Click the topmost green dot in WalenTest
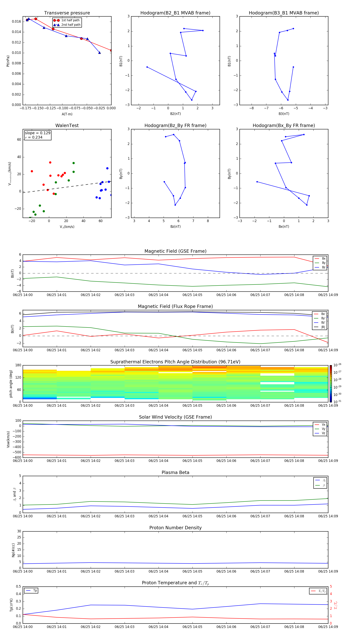This screenshot has height=644, width=351. point(74,163)
